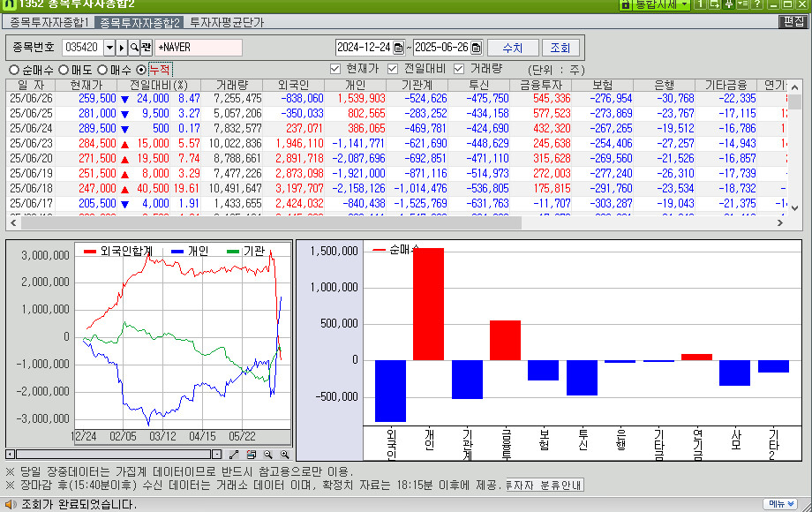The height and width of the screenshot is (512, 812).
Task: Select the 매도 radio button
Action: point(64,70)
